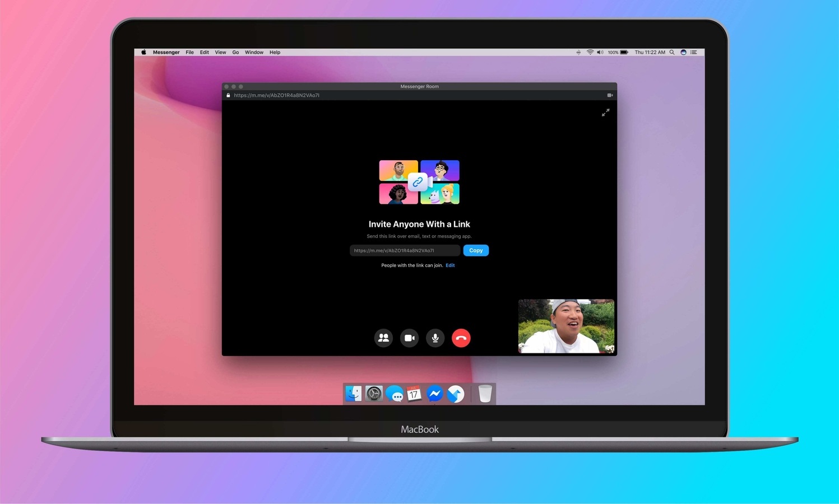Click the lock icon beside the URL
This screenshot has width=839, height=504.
click(x=228, y=95)
